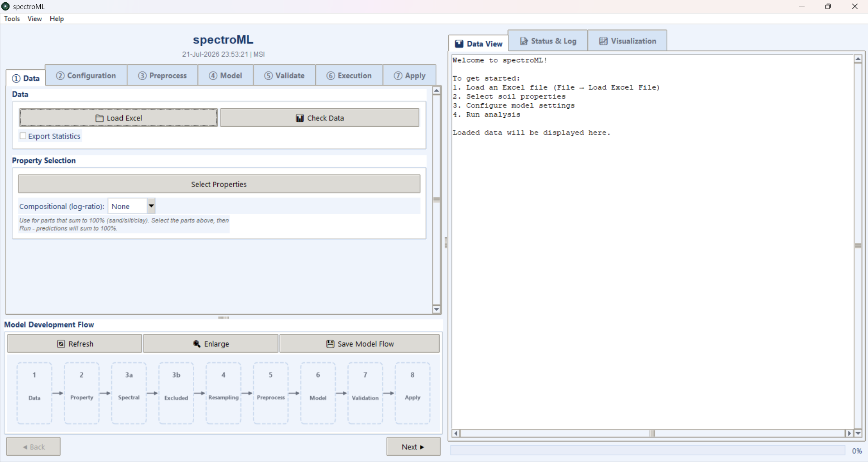Open the Status & Log tab
The width and height of the screenshot is (868, 462).
[548, 41]
